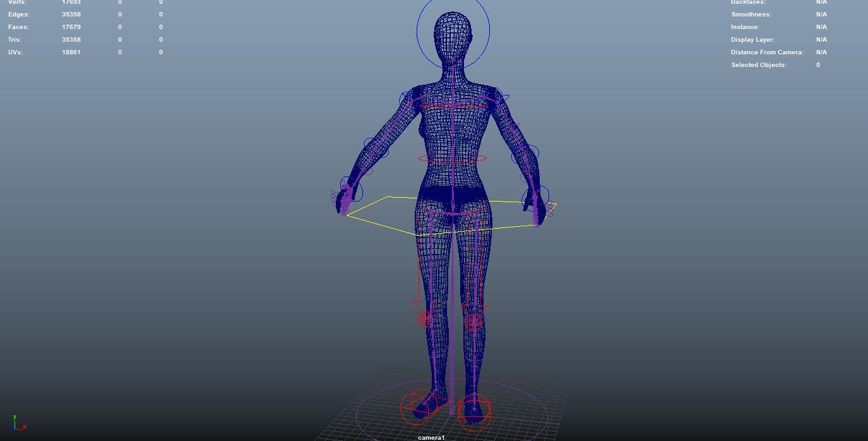This screenshot has height=441, width=868.
Task: Click the "Faces:" label in the HUD
Action: (18, 27)
